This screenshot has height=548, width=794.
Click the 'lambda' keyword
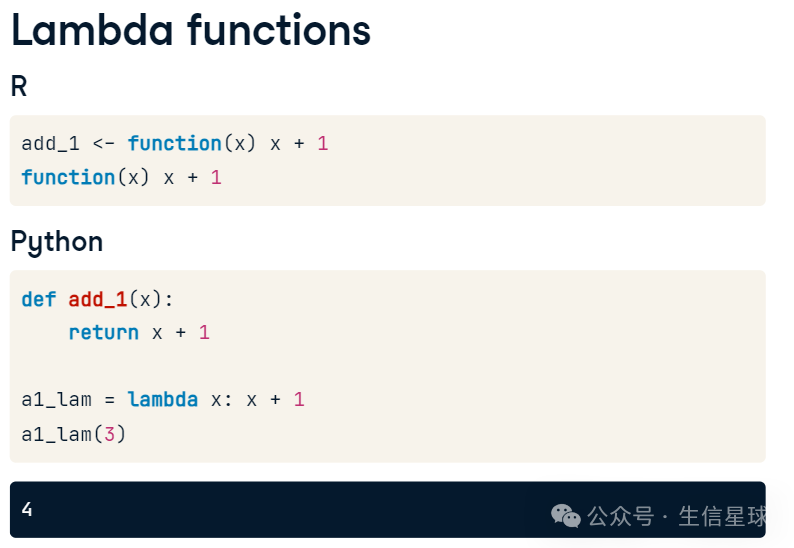click(162, 400)
